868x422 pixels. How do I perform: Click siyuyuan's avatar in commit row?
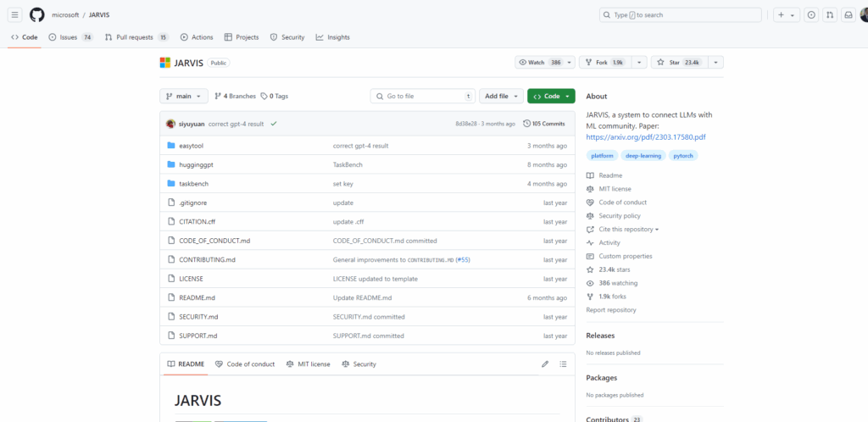(x=170, y=124)
